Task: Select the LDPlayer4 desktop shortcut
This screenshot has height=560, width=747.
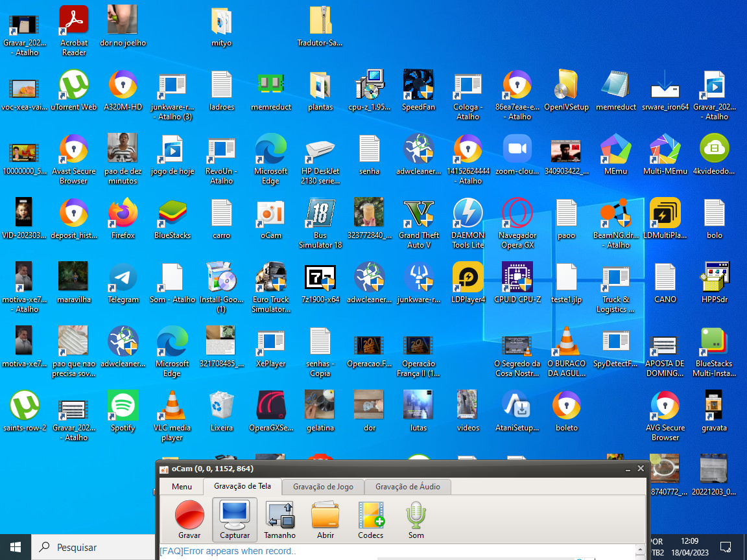Action: pos(468,283)
